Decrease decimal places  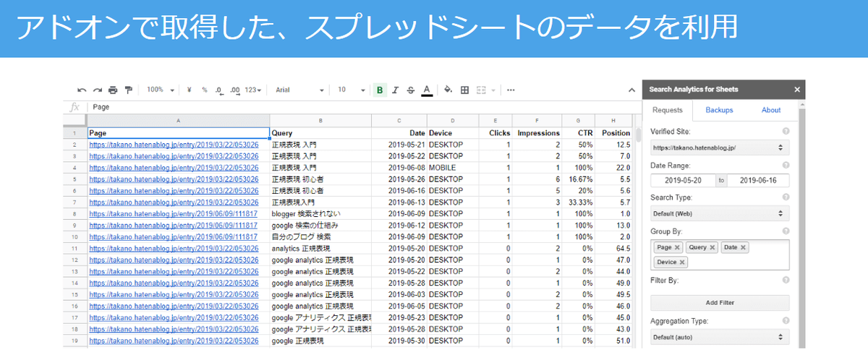pos(219,90)
